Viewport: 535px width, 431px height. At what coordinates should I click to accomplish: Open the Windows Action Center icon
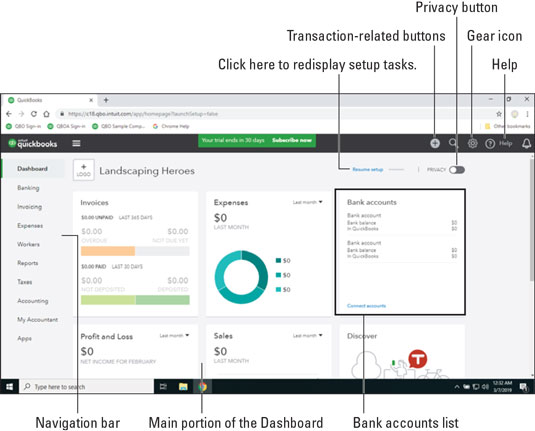(524, 387)
